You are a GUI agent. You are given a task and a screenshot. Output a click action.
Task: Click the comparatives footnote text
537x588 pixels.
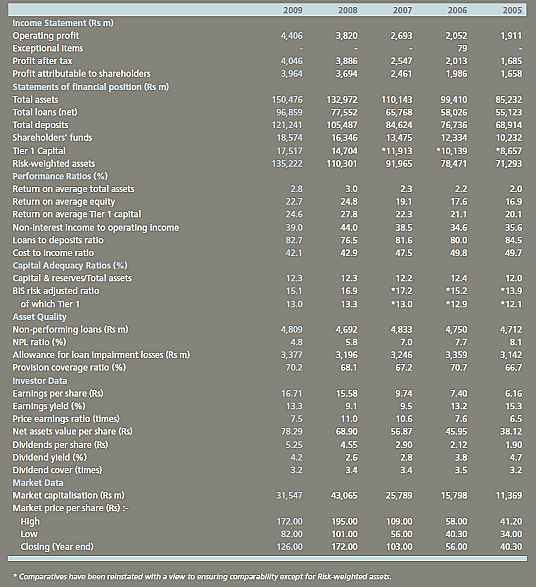(x=202, y=576)
